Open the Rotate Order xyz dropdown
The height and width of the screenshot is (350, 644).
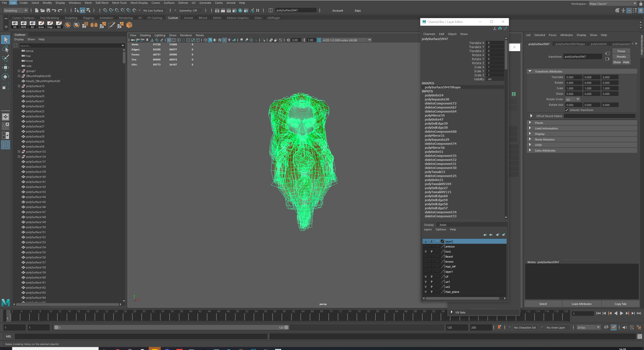pos(573,99)
